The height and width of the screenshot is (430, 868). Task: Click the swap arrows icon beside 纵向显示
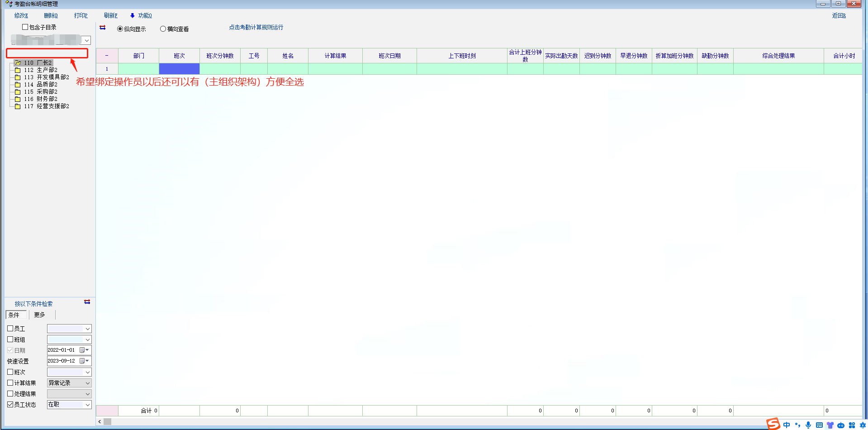click(x=103, y=28)
